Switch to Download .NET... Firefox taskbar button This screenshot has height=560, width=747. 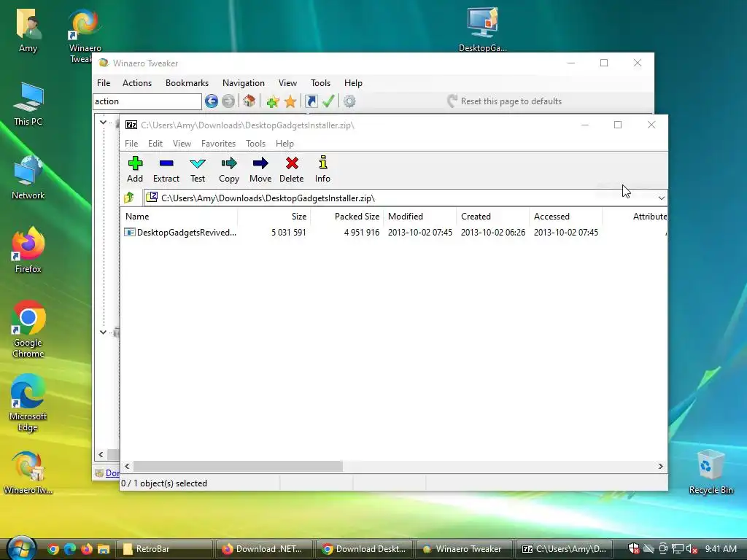[x=265, y=549]
